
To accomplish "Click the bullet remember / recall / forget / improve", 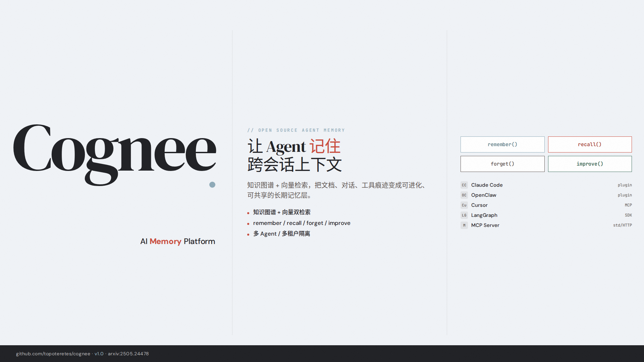I will click(302, 223).
